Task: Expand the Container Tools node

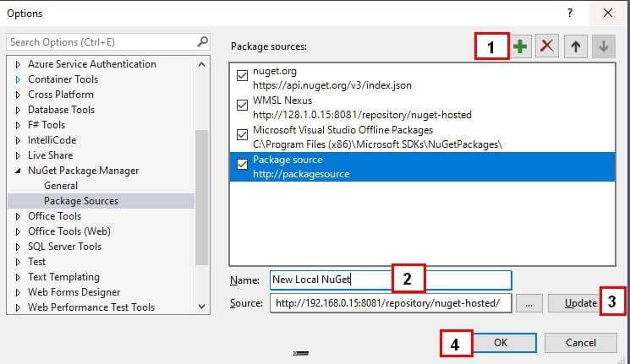Action: [x=18, y=79]
